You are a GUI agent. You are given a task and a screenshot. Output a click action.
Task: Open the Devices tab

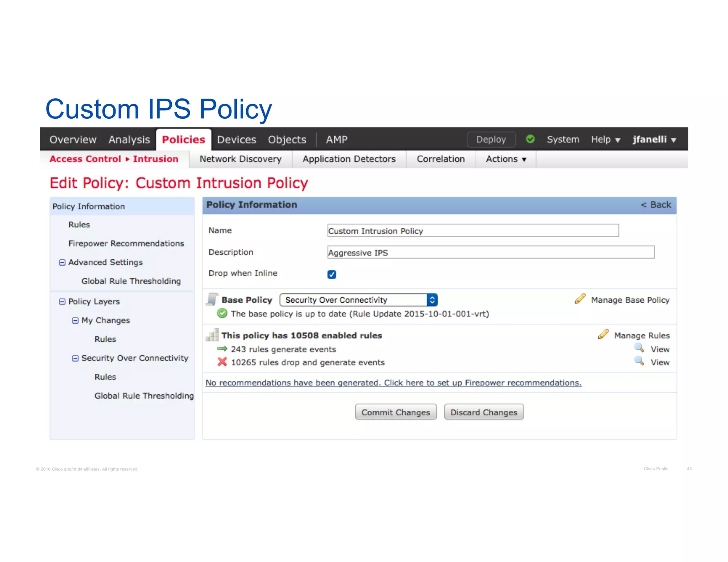click(x=236, y=140)
